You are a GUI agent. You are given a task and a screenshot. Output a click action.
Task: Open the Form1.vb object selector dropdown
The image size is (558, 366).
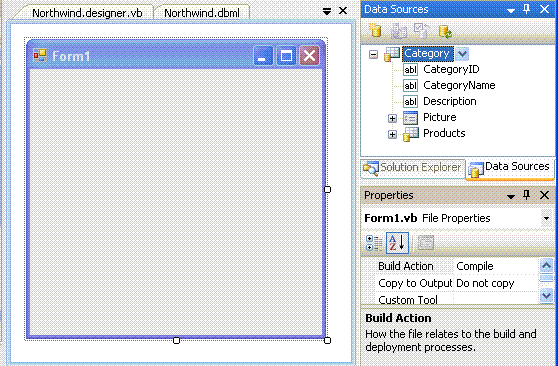[x=546, y=218]
